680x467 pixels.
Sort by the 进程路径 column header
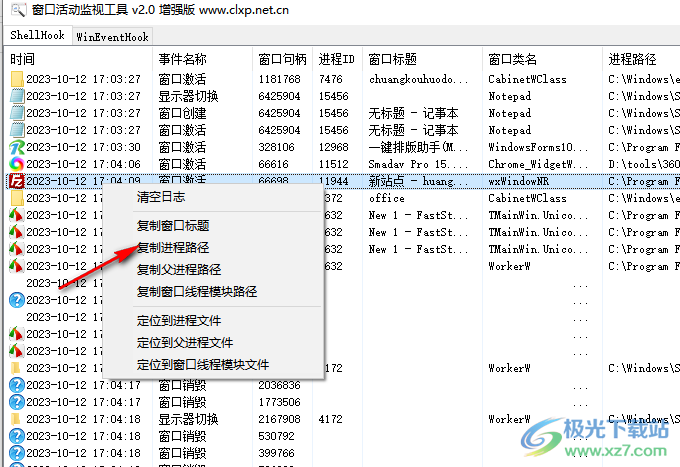[x=641, y=59]
